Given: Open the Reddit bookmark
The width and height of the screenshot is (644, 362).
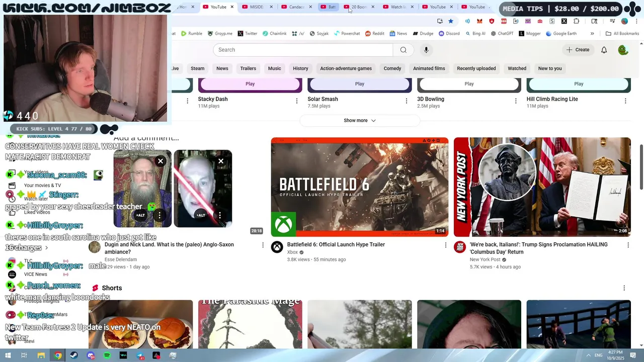Looking at the screenshot, I should pos(375,34).
